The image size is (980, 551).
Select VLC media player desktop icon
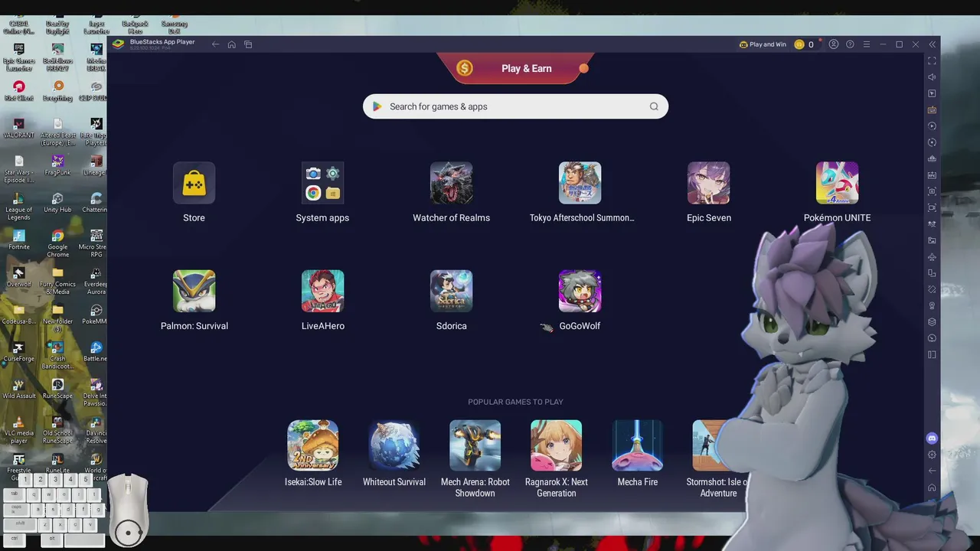point(19,430)
